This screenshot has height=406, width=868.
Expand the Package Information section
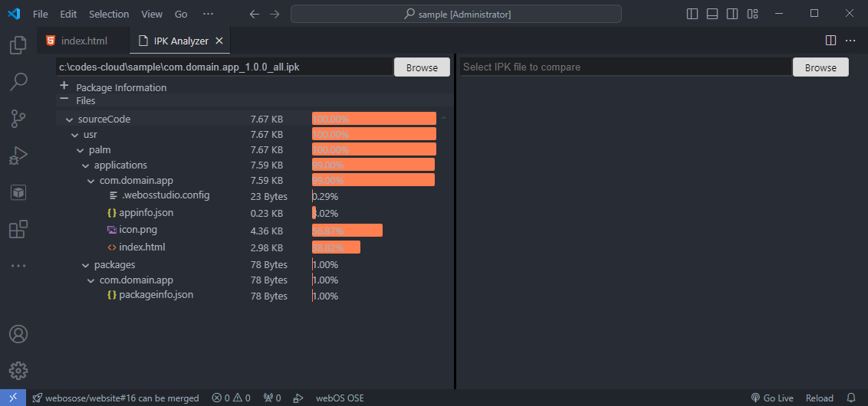(x=64, y=86)
